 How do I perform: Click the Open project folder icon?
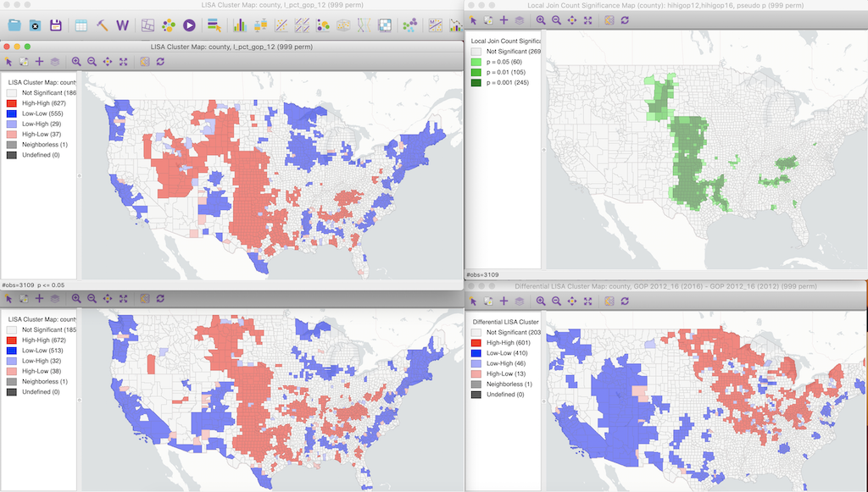pos(14,25)
